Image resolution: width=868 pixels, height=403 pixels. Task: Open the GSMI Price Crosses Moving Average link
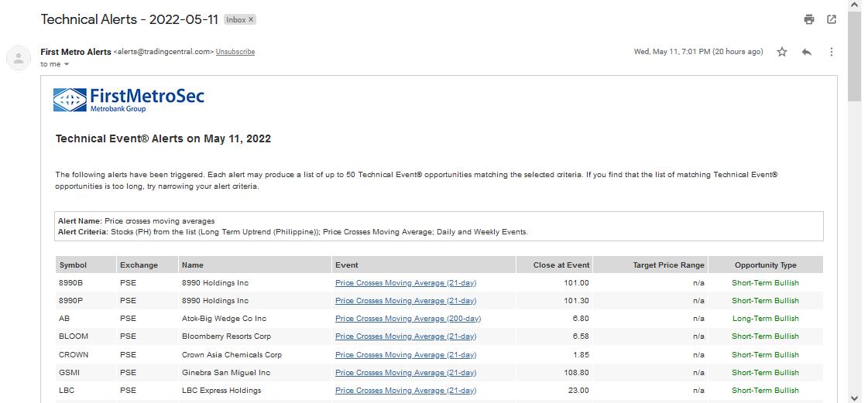pyautogui.click(x=406, y=373)
